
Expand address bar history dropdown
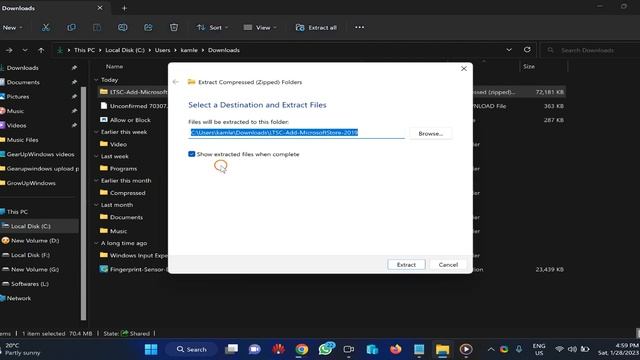[509, 50]
